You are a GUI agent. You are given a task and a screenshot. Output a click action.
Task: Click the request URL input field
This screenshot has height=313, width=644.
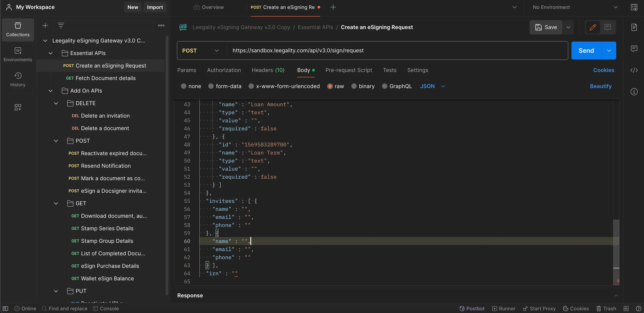[x=397, y=51]
